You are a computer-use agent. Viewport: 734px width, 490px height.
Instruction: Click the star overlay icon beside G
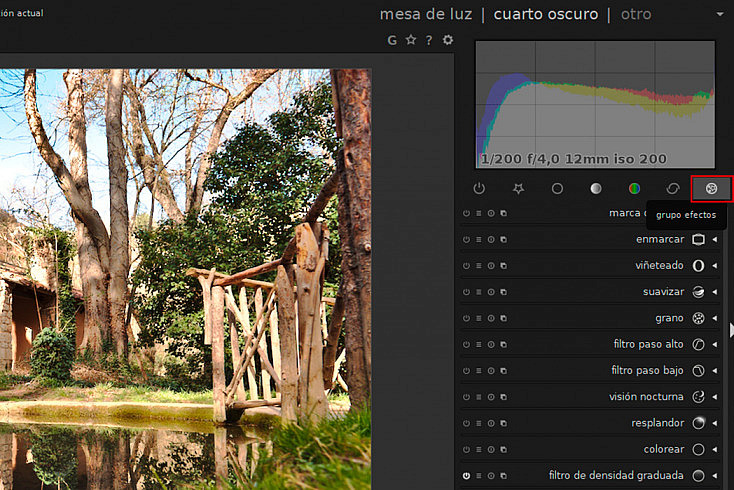pos(411,40)
